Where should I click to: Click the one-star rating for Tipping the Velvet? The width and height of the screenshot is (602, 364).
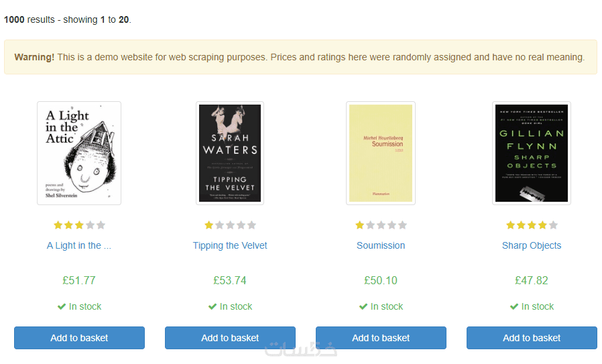[230, 225]
